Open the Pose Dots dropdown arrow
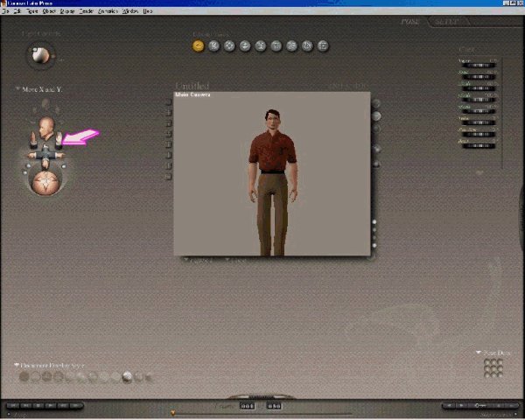The width and height of the screenshot is (525, 420). 479,352
